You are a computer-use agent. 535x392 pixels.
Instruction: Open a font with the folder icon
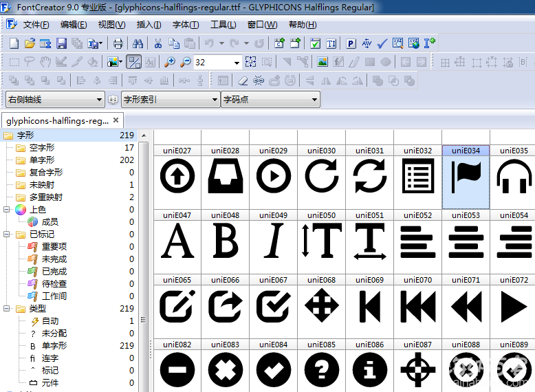(30, 43)
